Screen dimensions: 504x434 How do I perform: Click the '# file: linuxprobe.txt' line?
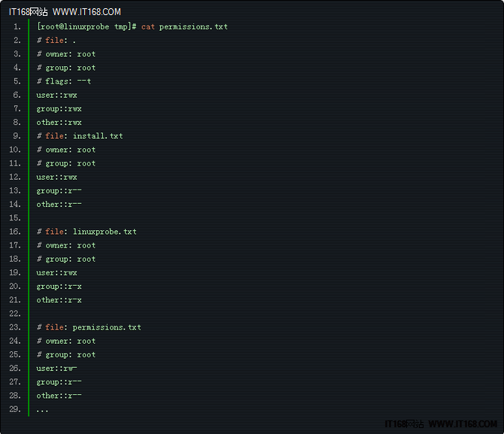tap(87, 232)
